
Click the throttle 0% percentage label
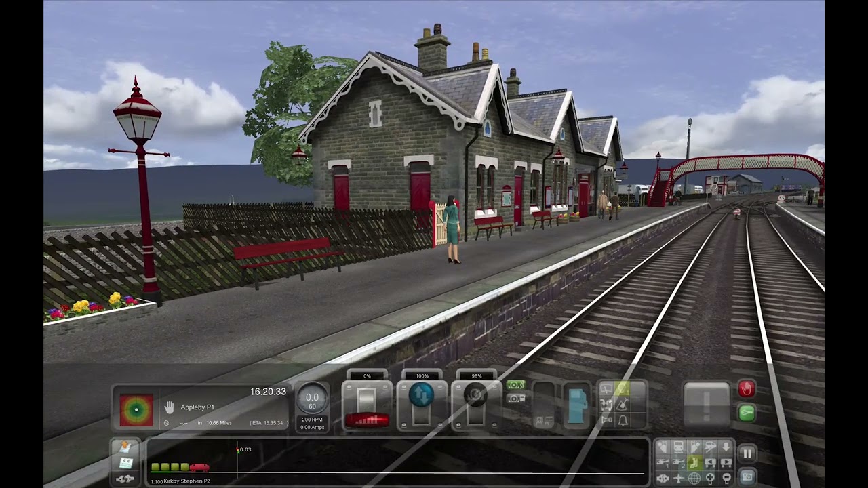367,375
